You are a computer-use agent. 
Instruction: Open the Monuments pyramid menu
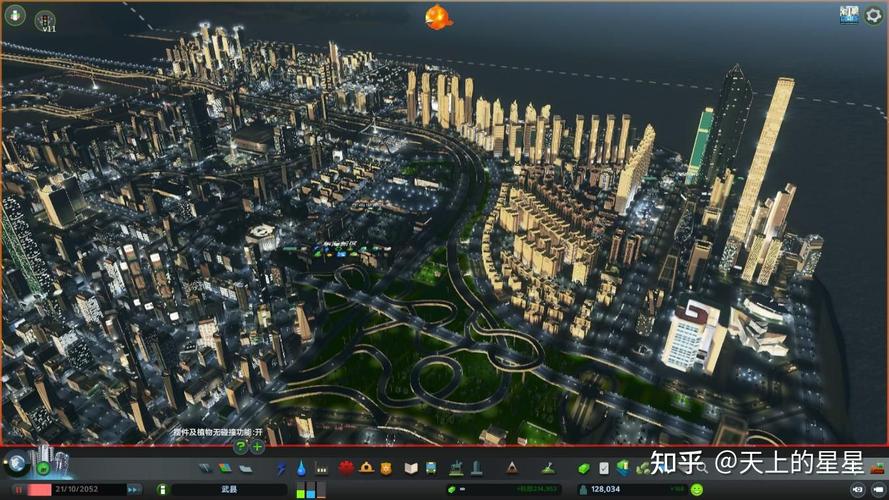pos(512,468)
